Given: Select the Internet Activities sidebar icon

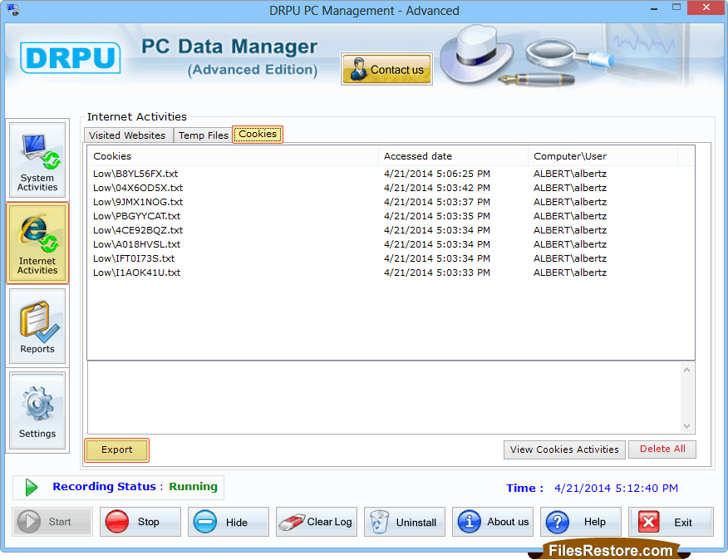Looking at the screenshot, I should click(37, 243).
